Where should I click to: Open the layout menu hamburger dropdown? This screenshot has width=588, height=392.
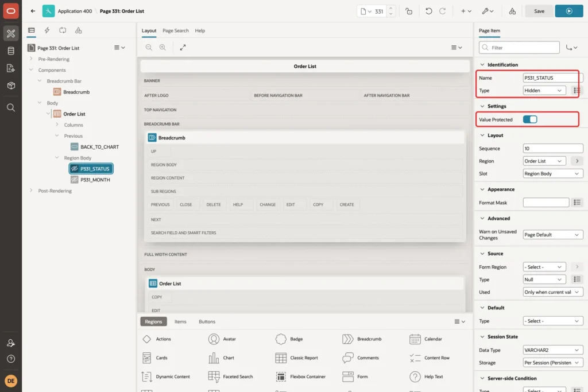click(457, 47)
